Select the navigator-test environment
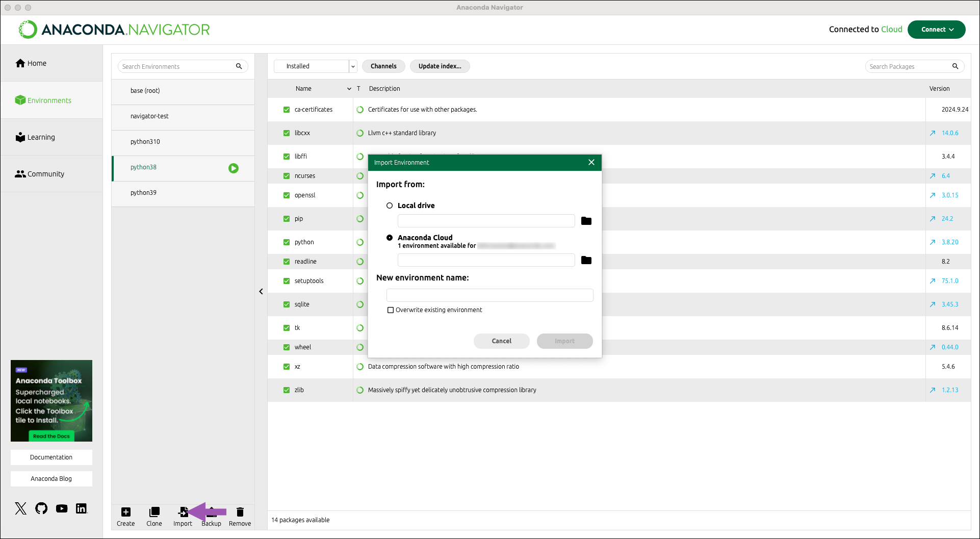The width and height of the screenshot is (980, 539). [183, 116]
